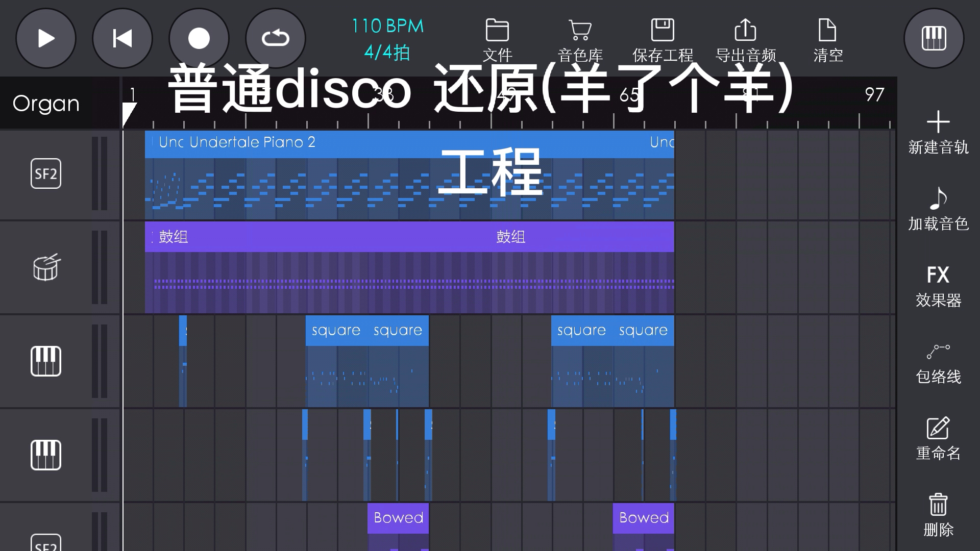The width and height of the screenshot is (980, 551).
Task: Open the FX 效果器 panel
Action: (x=938, y=286)
